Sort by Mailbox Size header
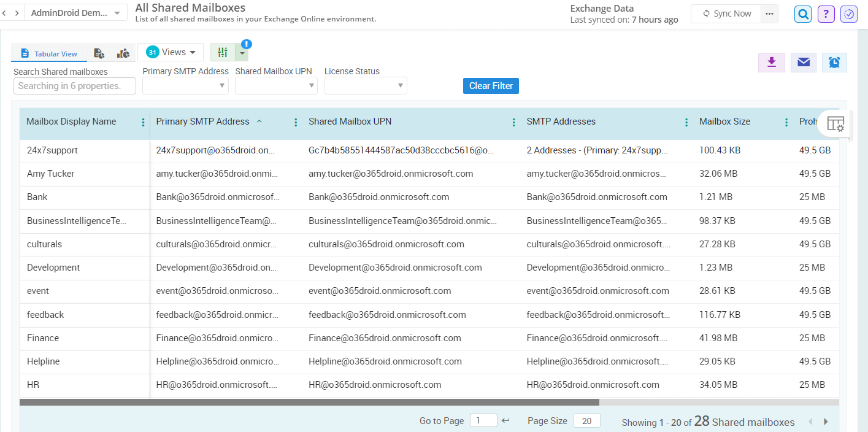This screenshot has height=432, width=868. 724,121
